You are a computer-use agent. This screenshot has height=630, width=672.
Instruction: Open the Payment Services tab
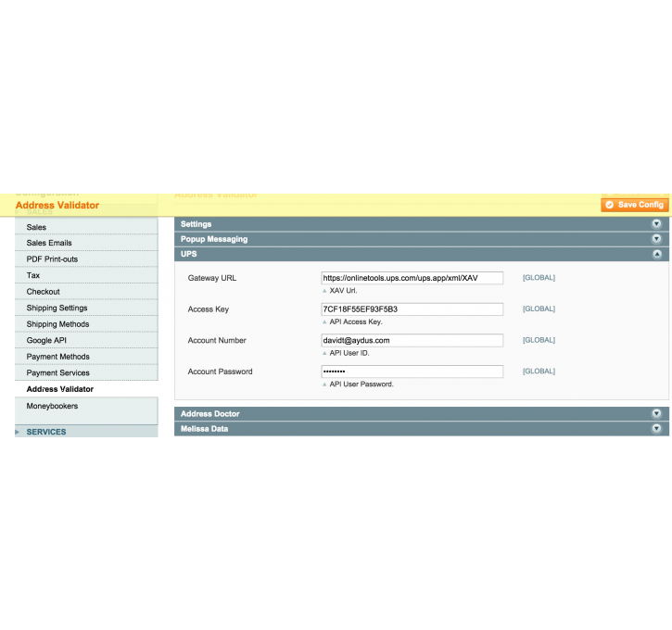[x=86, y=373]
